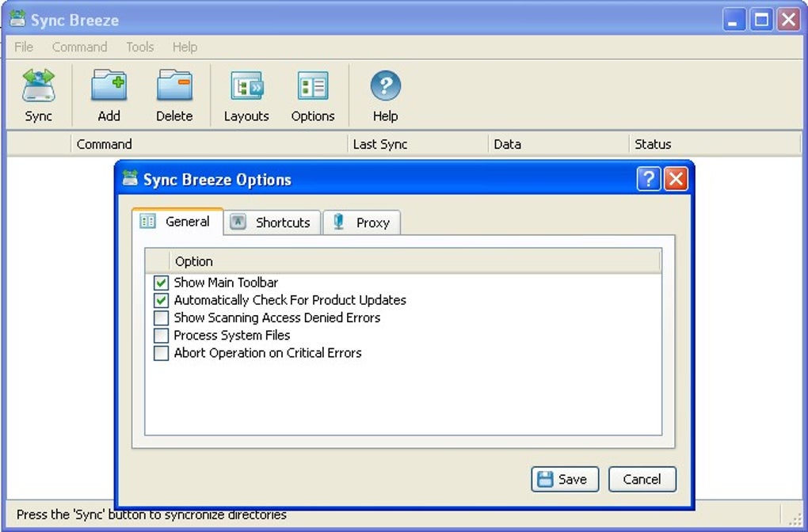Open the Tools menu
The width and height of the screenshot is (808, 532).
(x=139, y=47)
